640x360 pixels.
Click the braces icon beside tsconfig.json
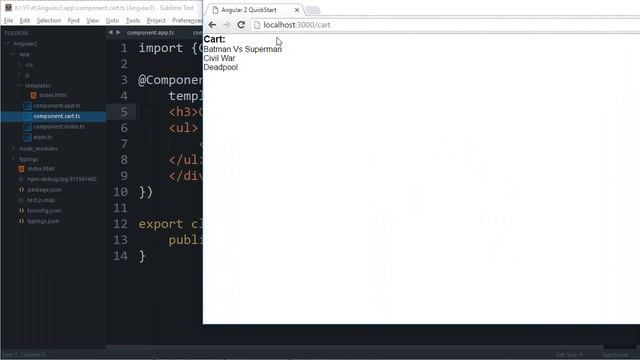[21, 211]
